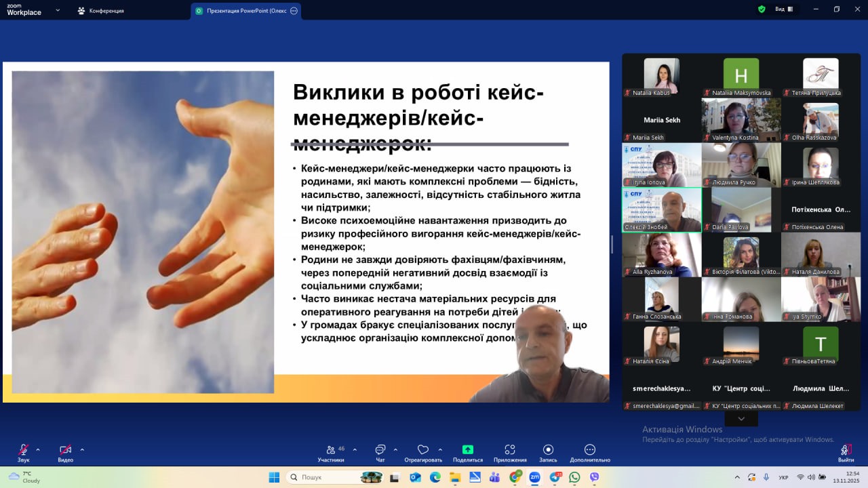This screenshot has width=868, height=488.
Task: Open the Приложения apps icon
Action: pos(510,450)
